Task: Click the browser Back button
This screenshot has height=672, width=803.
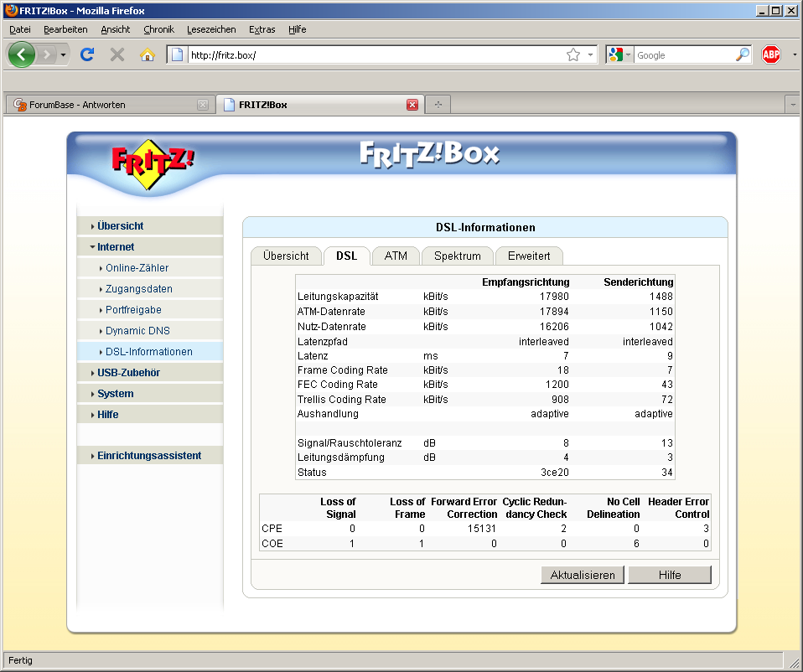Action: (x=21, y=54)
